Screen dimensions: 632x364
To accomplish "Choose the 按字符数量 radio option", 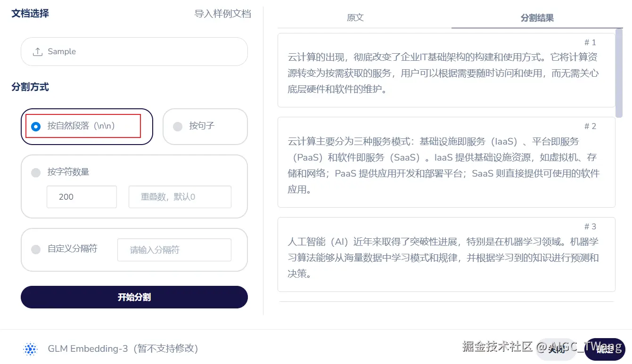I will 36,172.
